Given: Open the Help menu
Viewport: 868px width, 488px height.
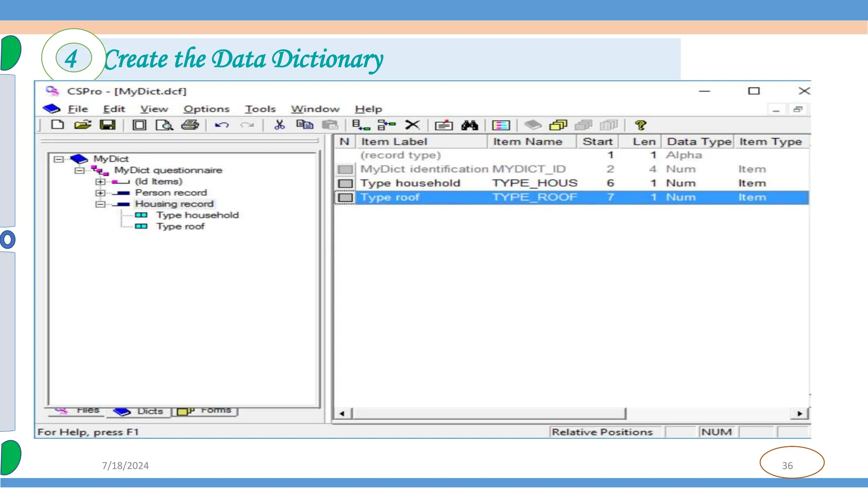Looking at the screenshot, I should 368,109.
